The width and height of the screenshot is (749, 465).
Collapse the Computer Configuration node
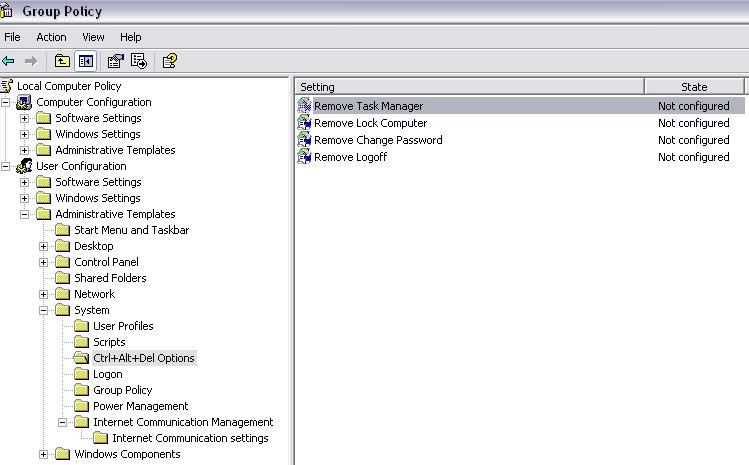5,102
